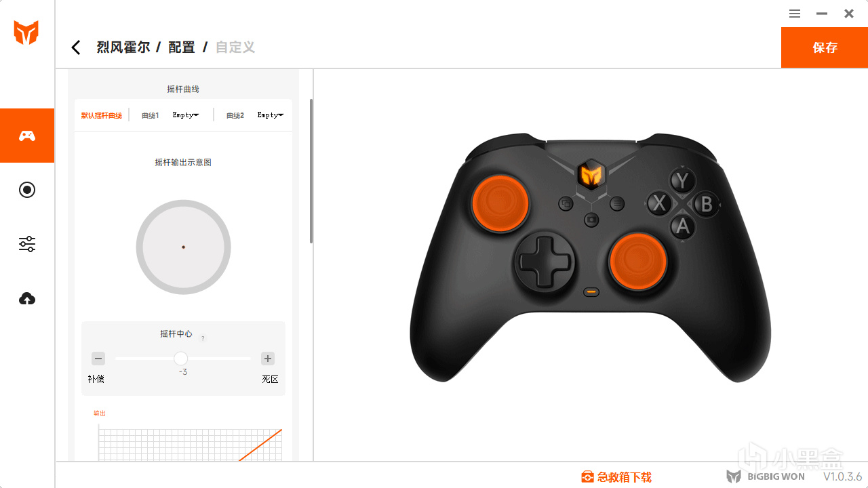
Task: Click the Y button on controller image
Action: point(683,181)
